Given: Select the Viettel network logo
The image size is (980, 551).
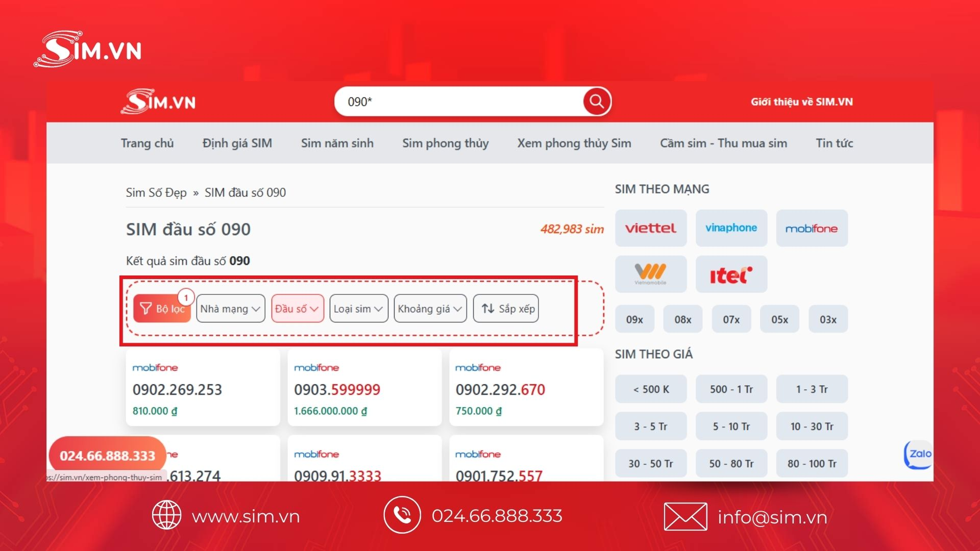Looking at the screenshot, I should 651,228.
